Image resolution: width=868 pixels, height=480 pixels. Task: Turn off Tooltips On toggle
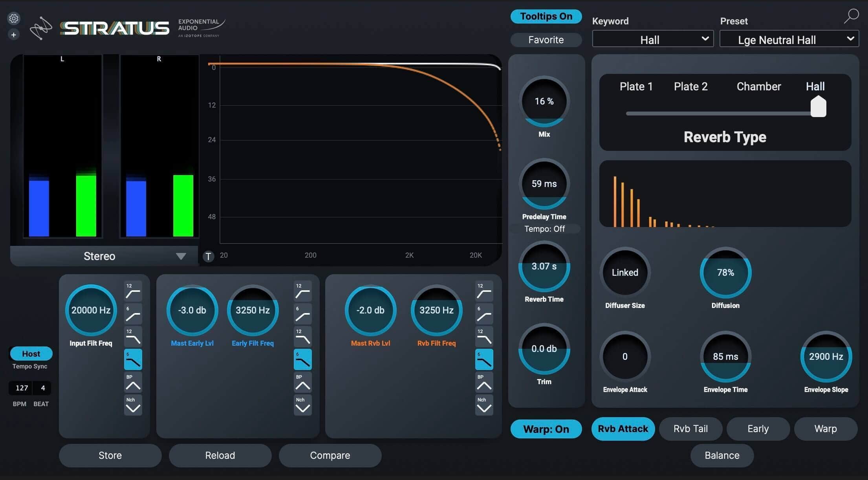tap(546, 16)
